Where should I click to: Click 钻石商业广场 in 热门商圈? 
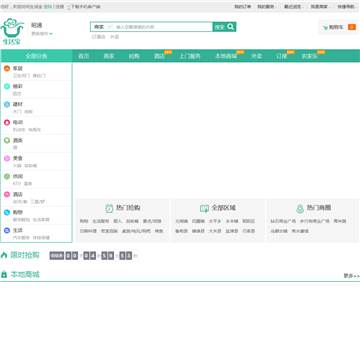click(283, 221)
